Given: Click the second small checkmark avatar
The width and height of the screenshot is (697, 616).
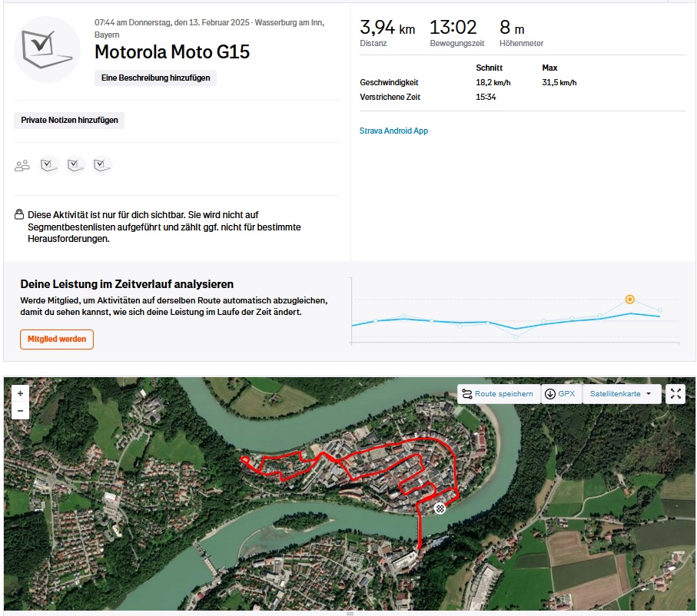Looking at the screenshot, I should (x=75, y=165).
